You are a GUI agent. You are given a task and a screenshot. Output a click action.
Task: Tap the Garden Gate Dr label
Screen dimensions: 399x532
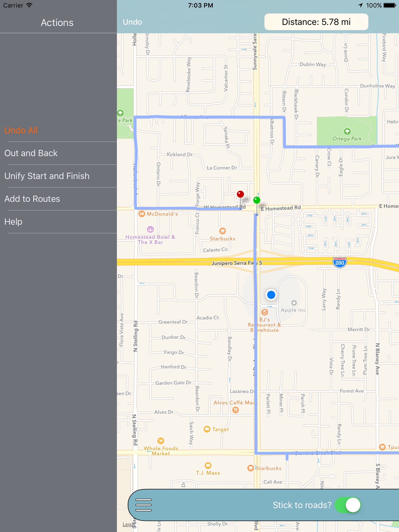click(173, 383)
